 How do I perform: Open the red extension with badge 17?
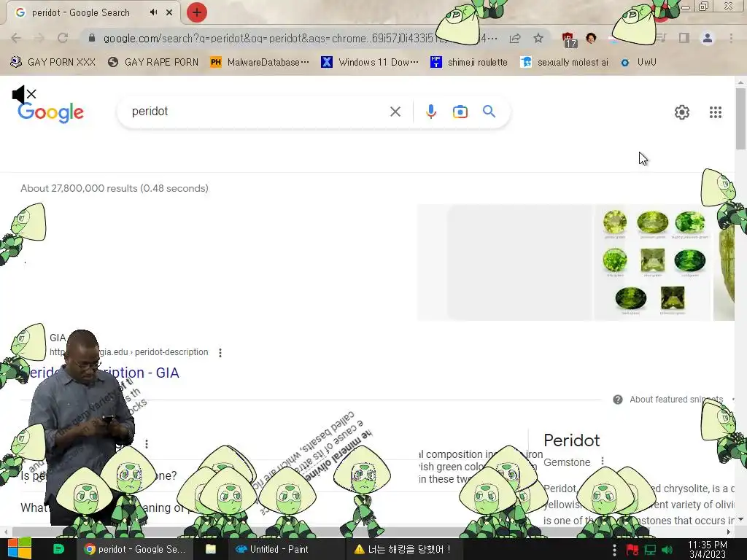(569, 39)
